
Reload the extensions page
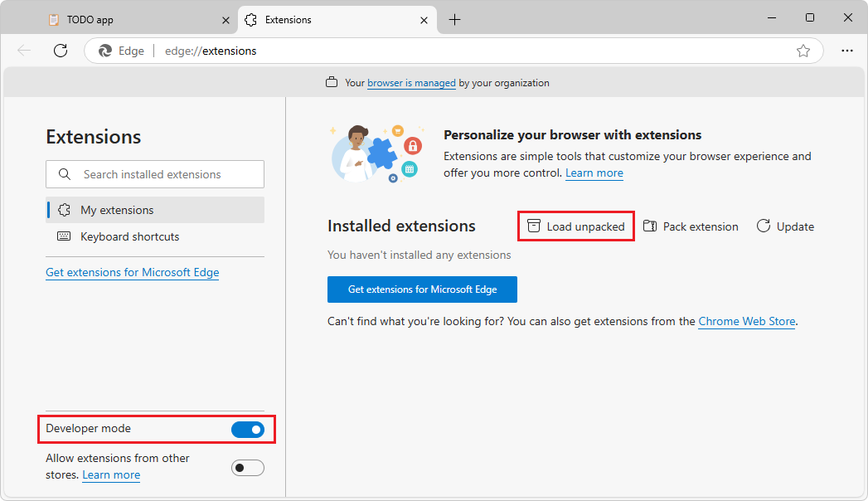tap(61, 51)
